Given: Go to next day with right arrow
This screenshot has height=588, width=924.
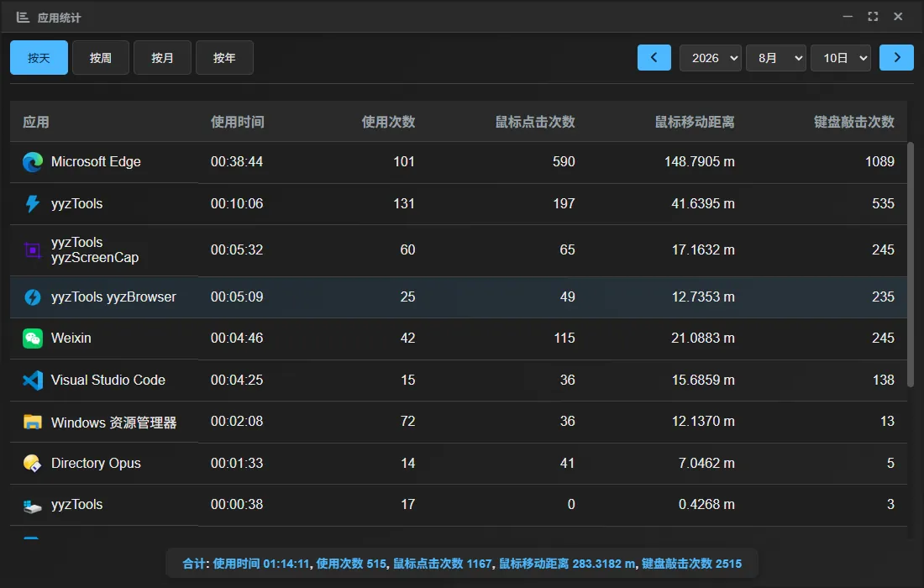Looking at the screenshot, I should (x=896, y=58).
